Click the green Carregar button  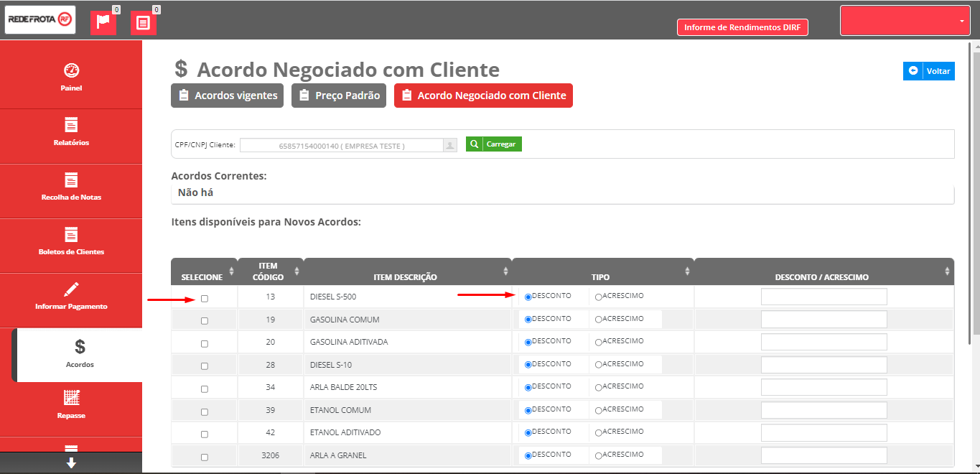pyautogui.click(x=494, y=144)
